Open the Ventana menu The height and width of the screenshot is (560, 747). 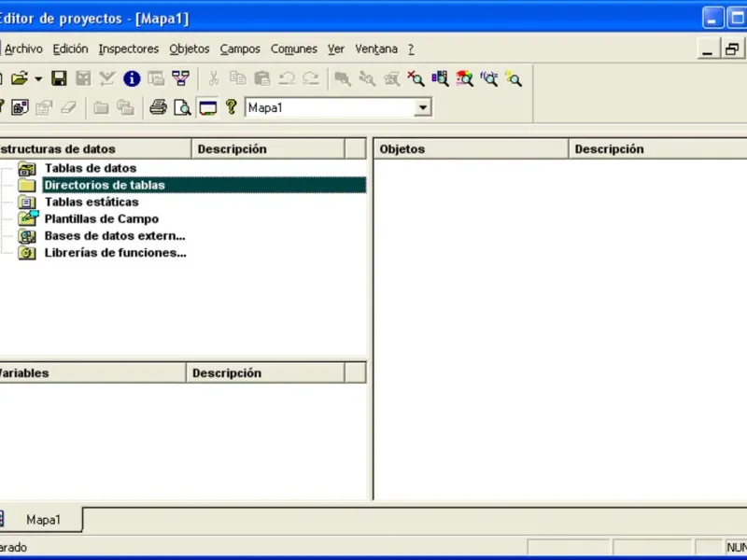376,49
